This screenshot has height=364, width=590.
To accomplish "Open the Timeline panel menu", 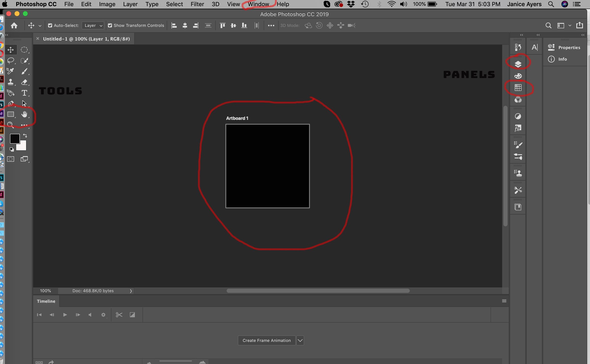I will tap(504, 301).
